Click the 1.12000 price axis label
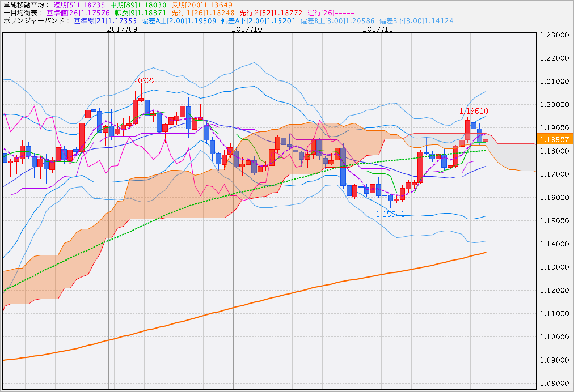Screen dimensions: 574x392 (554, 291)
